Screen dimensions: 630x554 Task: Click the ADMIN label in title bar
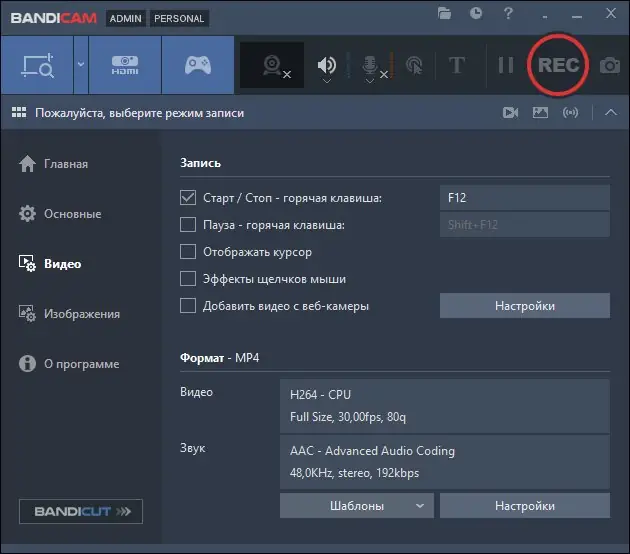click(126, 18)
